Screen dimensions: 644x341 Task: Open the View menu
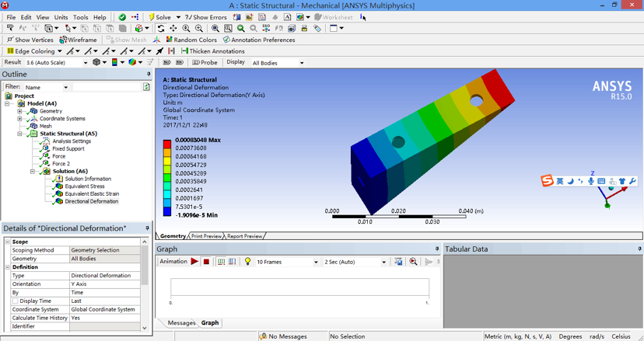[43, 17]
